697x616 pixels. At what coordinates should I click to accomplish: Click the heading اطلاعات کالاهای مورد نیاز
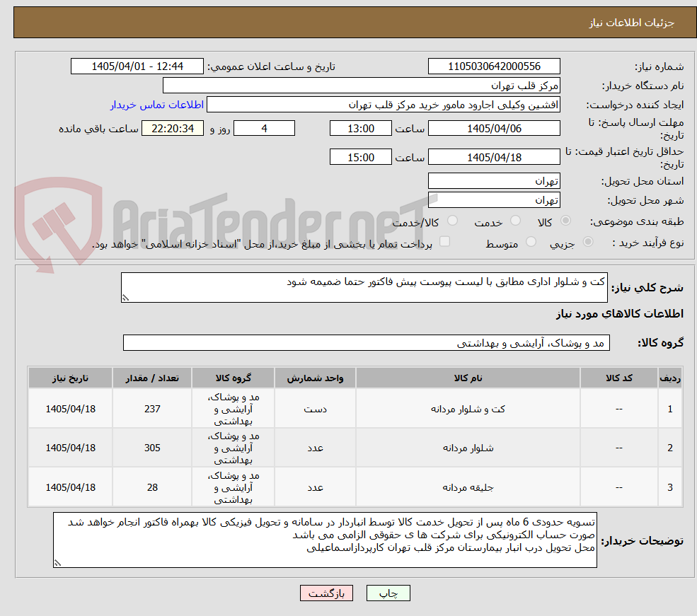pyautogui.click(x=619, y=314)
